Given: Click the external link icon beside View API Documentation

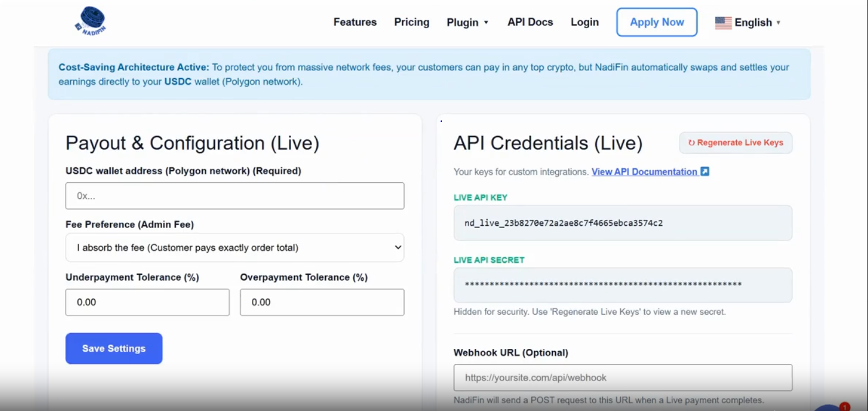Looking at the screenshot, I should click(705, 172).
